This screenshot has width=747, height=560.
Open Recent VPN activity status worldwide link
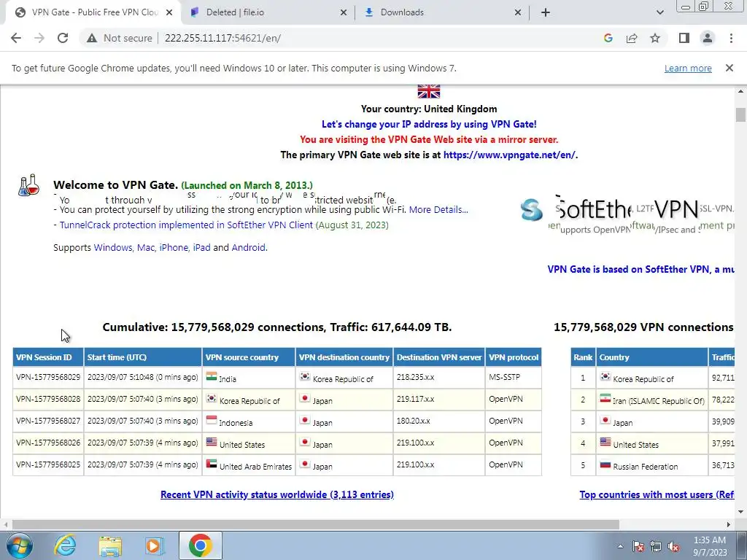coord(277,495)
